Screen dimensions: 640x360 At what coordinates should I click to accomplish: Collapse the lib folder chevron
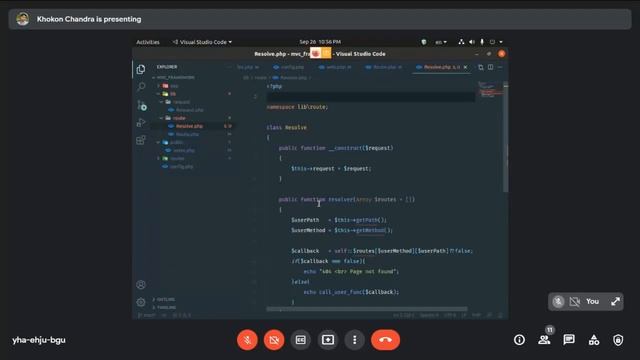[x=158, y=94]
